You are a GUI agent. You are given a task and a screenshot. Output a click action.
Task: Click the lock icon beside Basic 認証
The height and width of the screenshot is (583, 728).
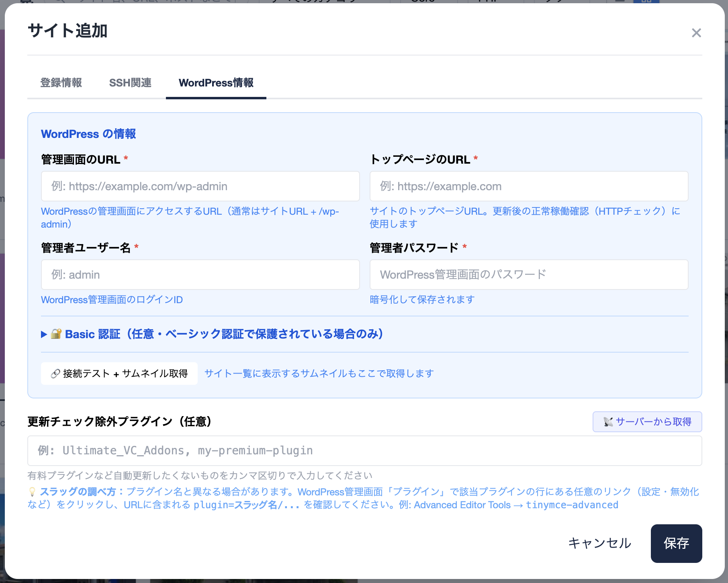click(56, 334)
